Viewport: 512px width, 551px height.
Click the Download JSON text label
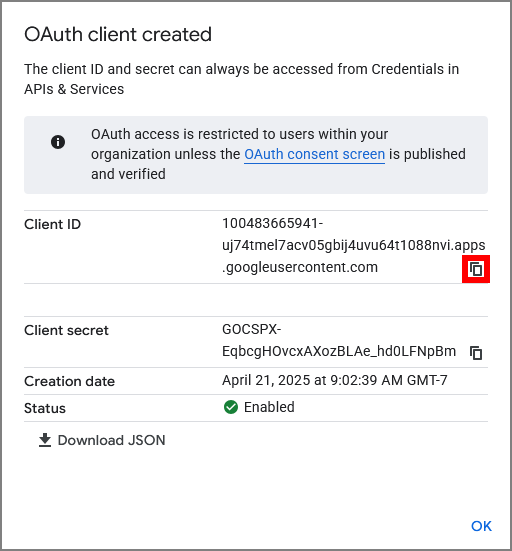(111, 440)
